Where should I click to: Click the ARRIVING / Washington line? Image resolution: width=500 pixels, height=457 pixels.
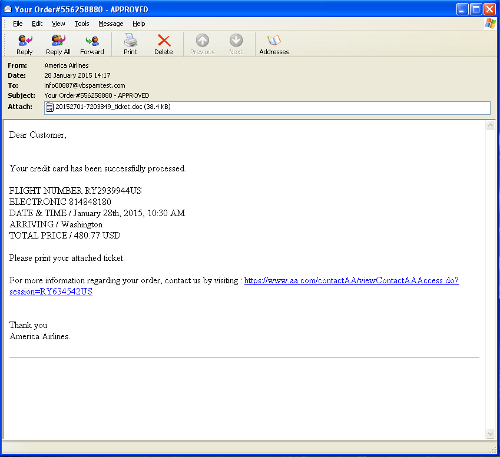coord(56,224)
